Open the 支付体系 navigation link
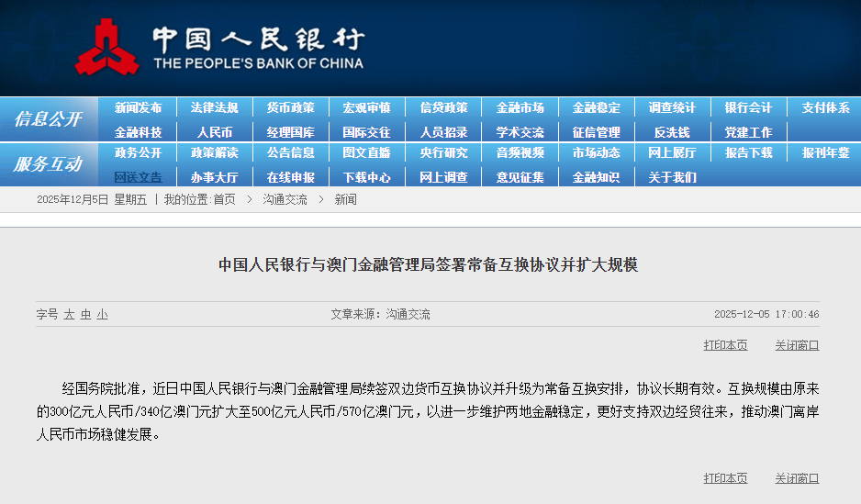 pos(825,107)
